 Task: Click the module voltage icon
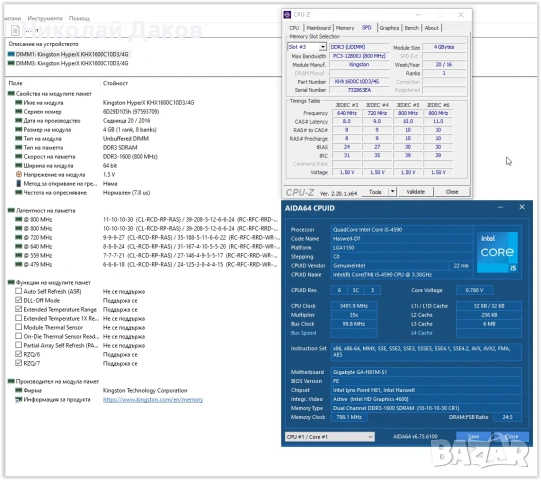(19, 175)
